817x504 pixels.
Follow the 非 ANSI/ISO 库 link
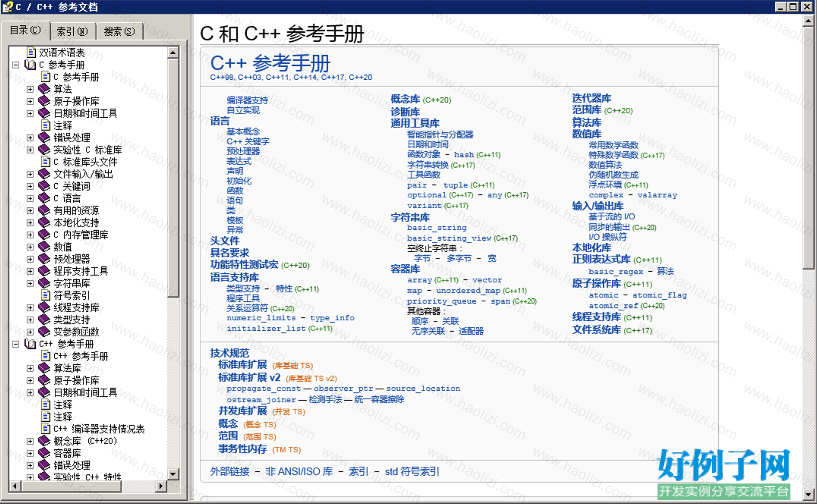[299, 471]
